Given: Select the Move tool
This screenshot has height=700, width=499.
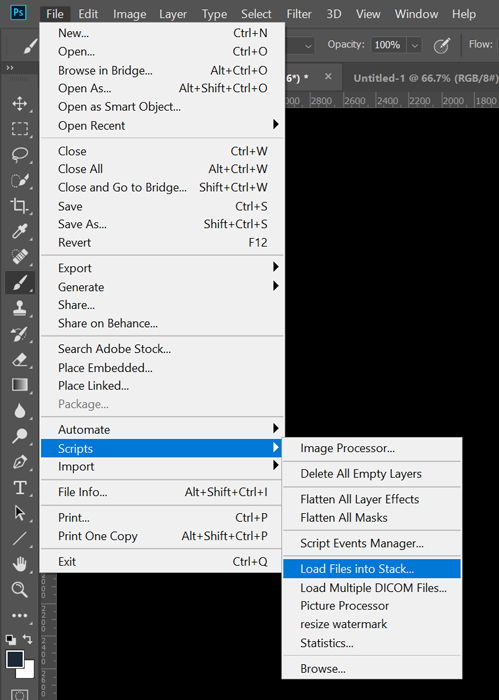Looking at the screenshot, I should coord(19,104).
